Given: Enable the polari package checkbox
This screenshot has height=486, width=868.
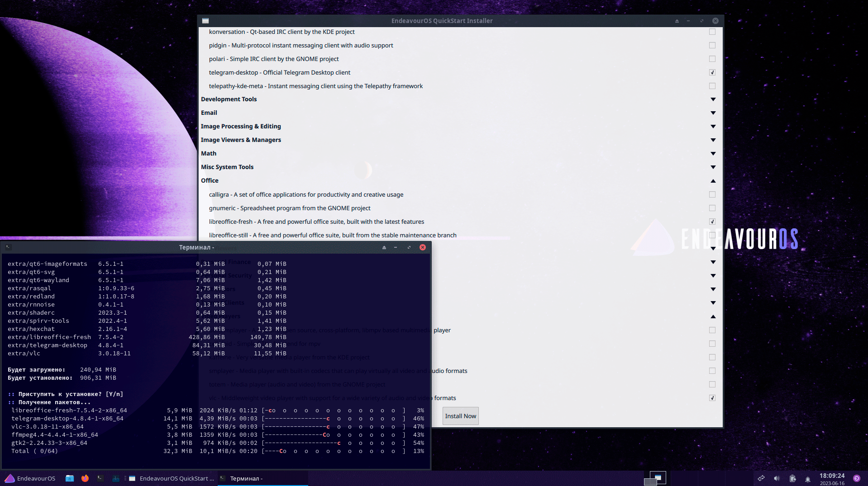Looking at the screenshot, I should pos(712,59).
